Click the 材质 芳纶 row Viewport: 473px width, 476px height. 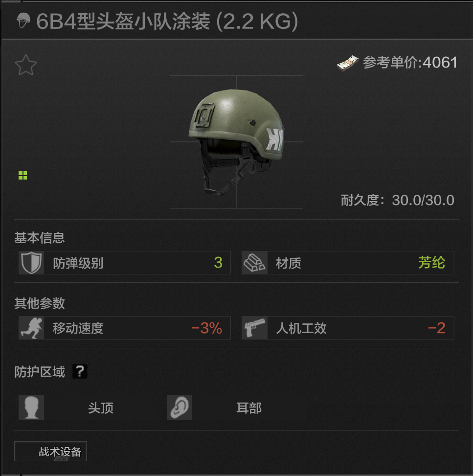(348, 263)
